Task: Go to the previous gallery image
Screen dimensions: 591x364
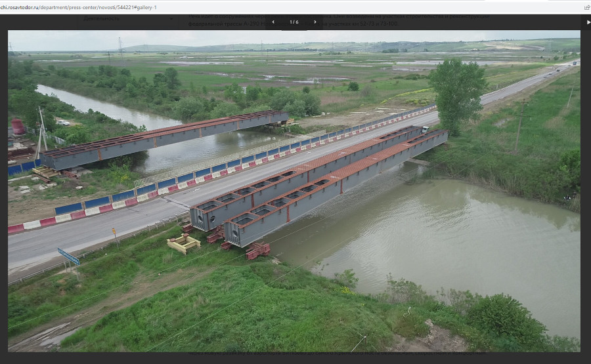Action: tap(273, 22)
